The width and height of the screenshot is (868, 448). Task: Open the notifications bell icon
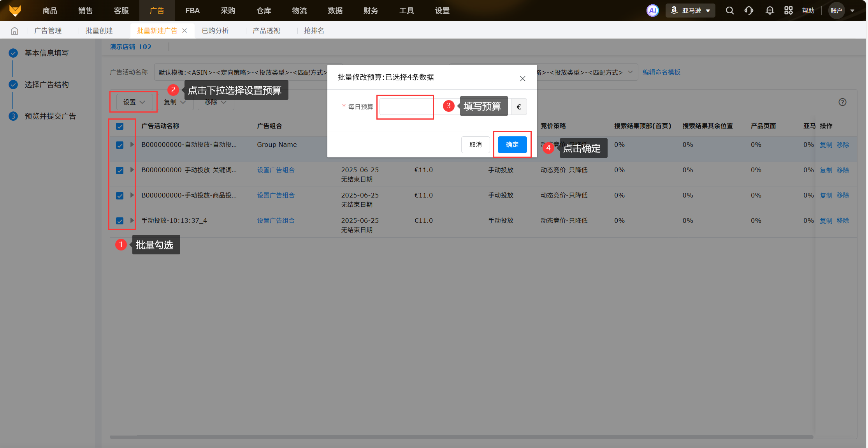(x=770, y=11)
